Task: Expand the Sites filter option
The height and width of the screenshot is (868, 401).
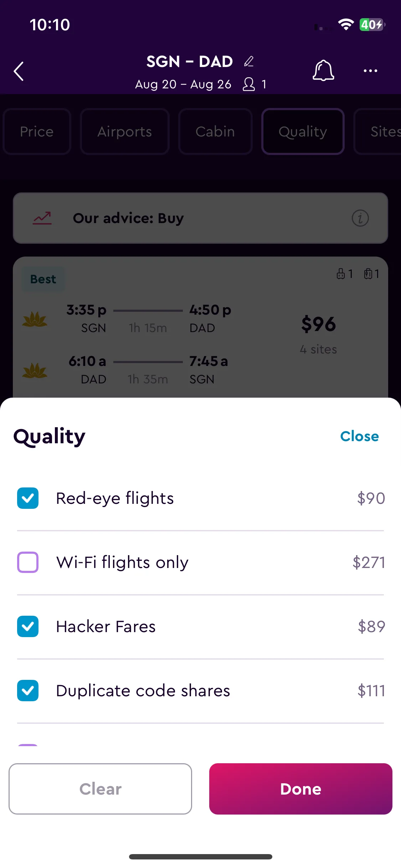Action: (378, 131)
